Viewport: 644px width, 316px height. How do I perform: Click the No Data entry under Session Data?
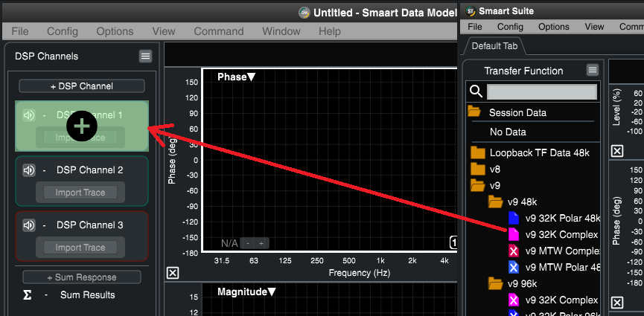508,132
